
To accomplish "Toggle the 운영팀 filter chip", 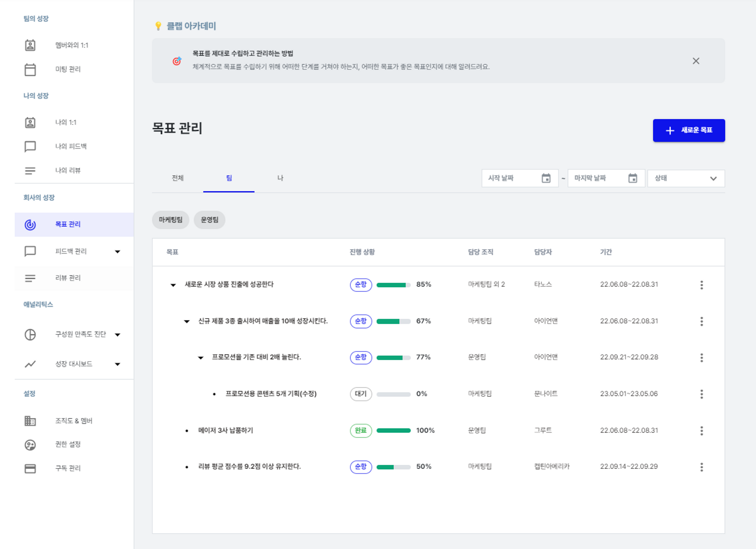I will (x=209, y=220).
